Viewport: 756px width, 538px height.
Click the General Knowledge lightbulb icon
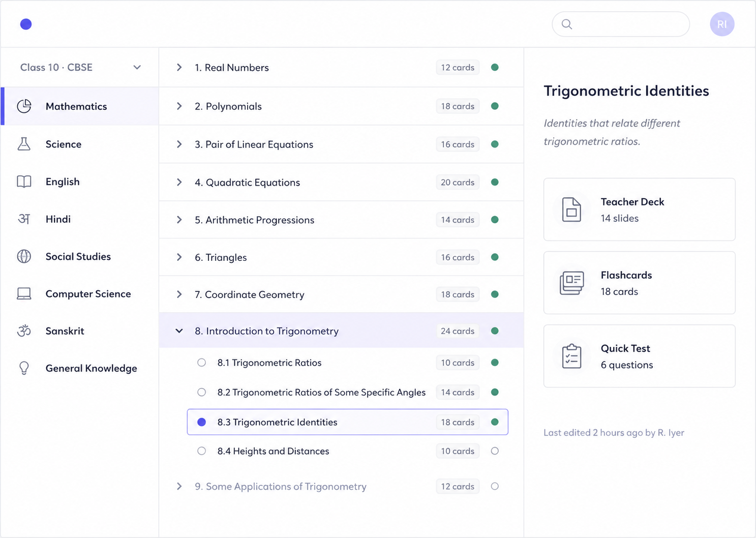(24, 368)
